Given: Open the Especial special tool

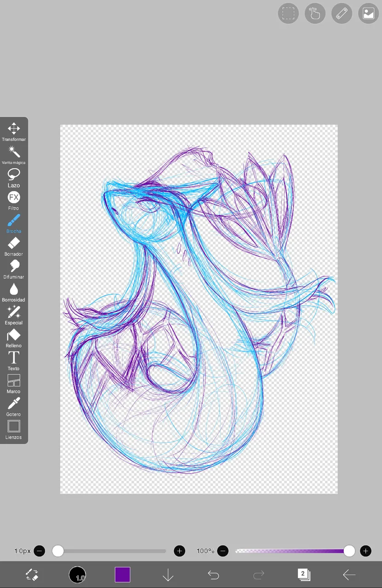Looking at the screenshot, I should click(x=14, y=315).
